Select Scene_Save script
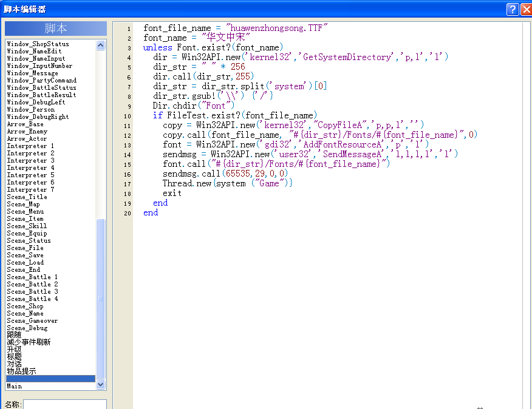This screenshot has width=532, height=409. point(26,255)
